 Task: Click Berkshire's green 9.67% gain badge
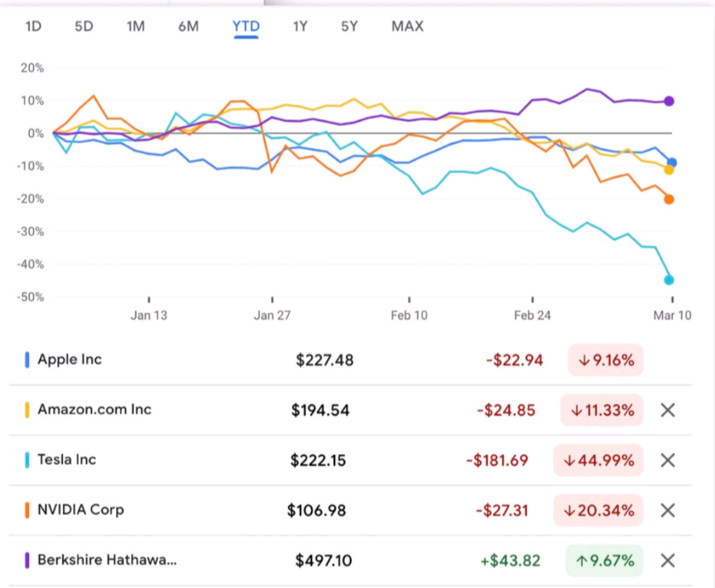tap(604, 561)
